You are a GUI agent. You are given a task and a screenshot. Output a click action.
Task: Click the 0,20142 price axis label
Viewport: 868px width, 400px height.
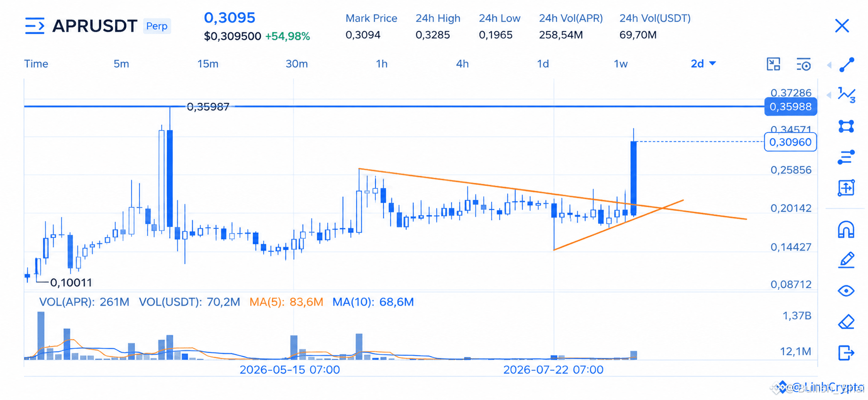coord(791,208)
